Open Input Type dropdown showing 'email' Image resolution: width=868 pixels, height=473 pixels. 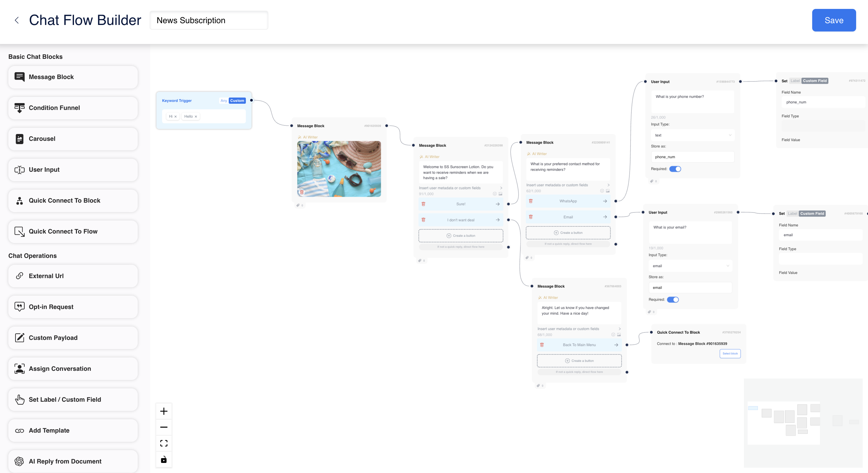pyautogui.click(x=690, y=266)
